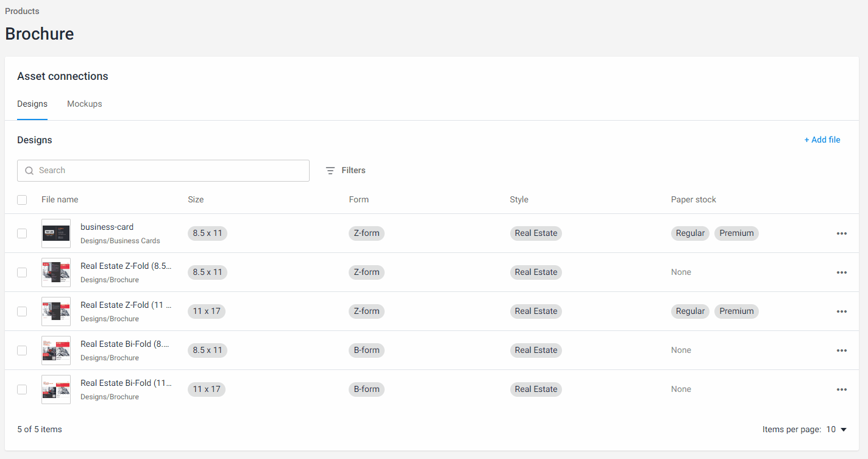Sort by the File name column header

[60, 200]
